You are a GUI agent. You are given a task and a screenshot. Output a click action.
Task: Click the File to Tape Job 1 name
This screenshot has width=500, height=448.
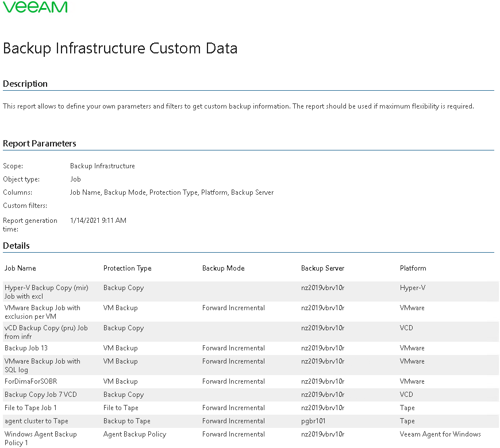(x=30, y=408)
